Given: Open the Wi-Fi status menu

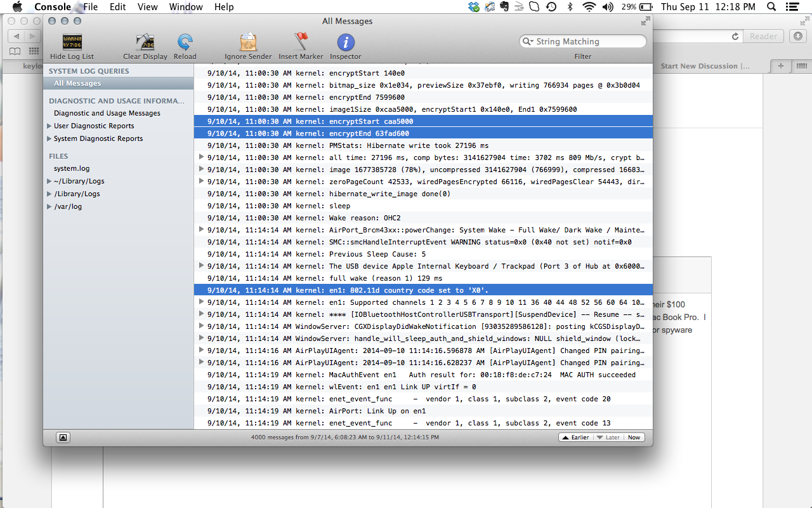Looking at the screenshot, I should pos(589,7).
